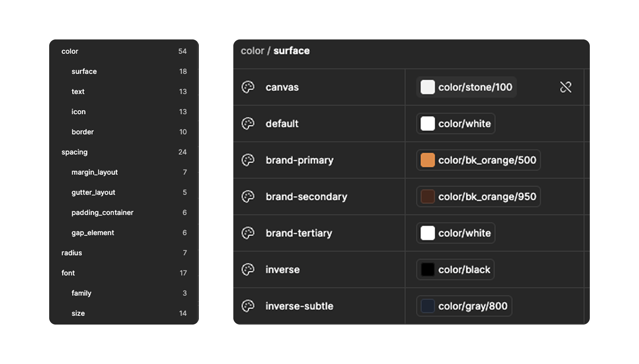639x364 pixels.
Task: Click the orange swatch for brand-primary
Action: 427,160
